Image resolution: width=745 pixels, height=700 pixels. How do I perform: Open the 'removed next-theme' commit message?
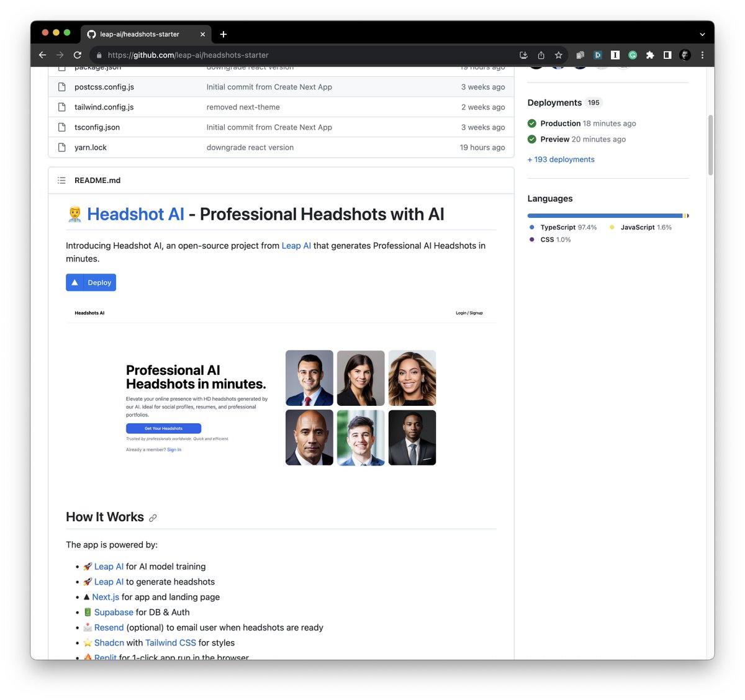243,107
